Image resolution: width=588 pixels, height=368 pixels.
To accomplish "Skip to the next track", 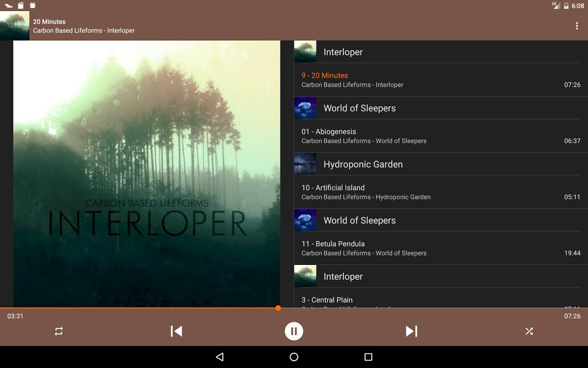I will tap(411, 331).
